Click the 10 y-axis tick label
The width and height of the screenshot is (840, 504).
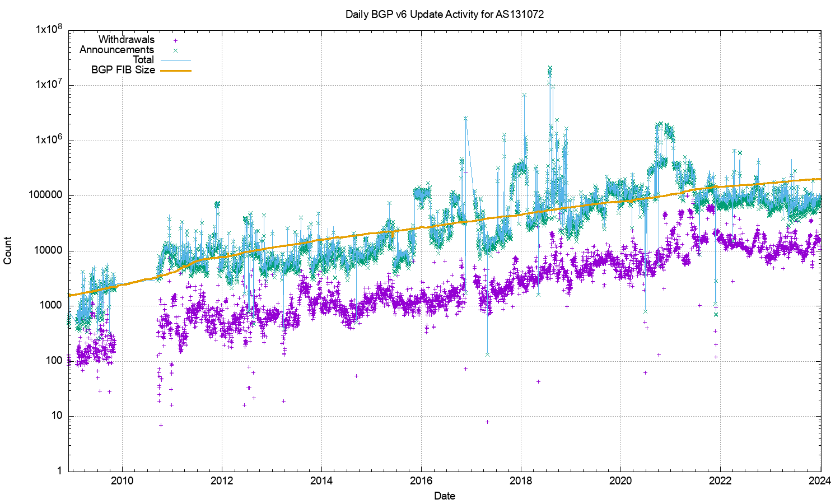pyautogui.click(x=56, y=416)
